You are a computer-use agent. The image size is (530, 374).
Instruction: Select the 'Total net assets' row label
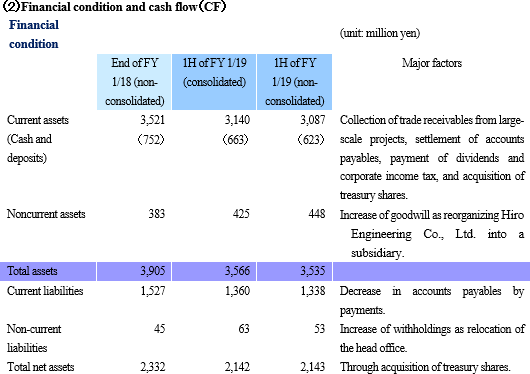pos(41,367)
